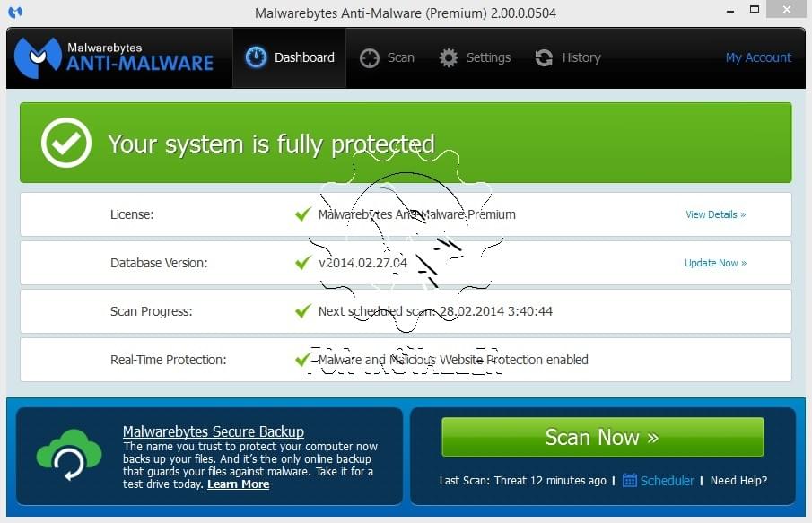Click the Malwarebytes Anti-Malware logo

pyautogui.click(x=115, y=57)
